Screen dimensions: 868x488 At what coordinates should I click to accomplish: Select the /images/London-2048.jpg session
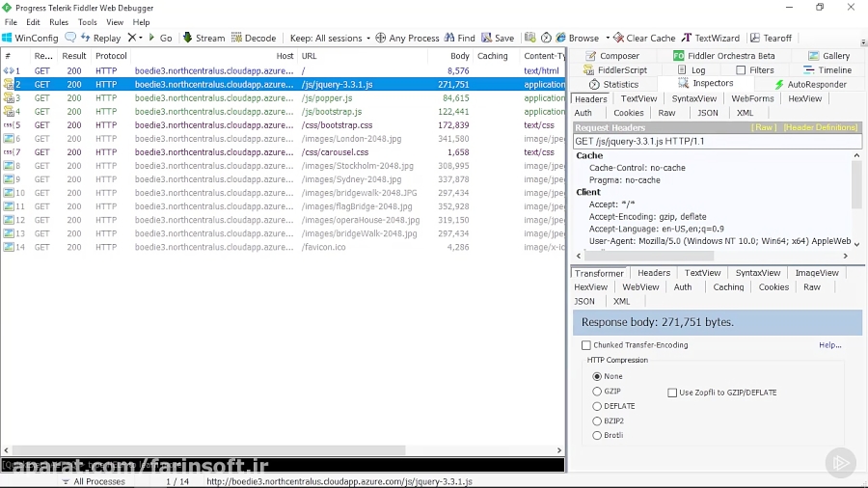click(283, 139)
